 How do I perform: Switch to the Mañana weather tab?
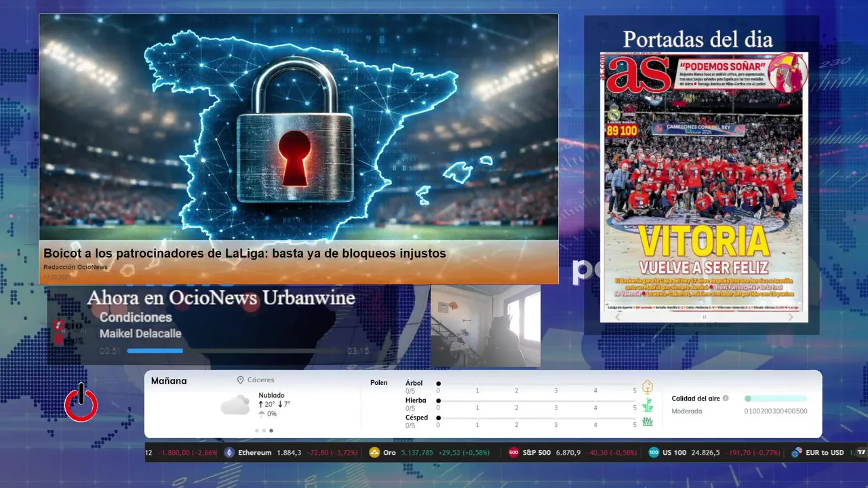169,381
